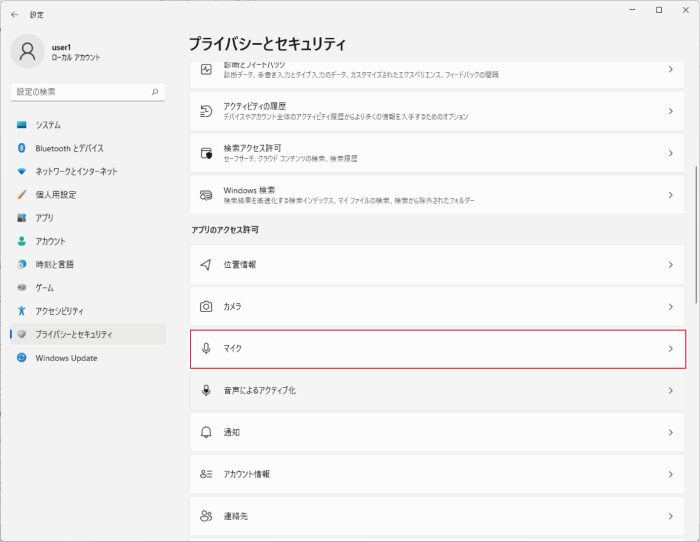The image size is (700, 542).
Task: Click the Bluetooth icon in the sidebar
Action: [21, 148]
